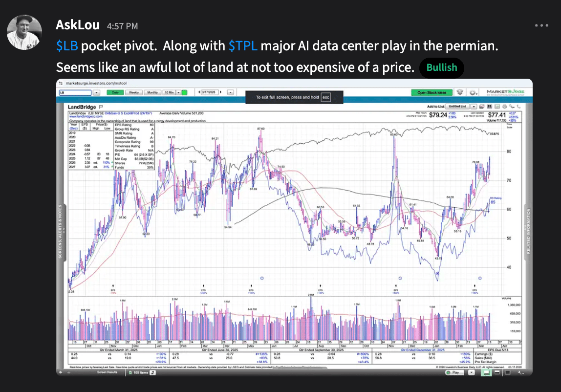Click the grid panel icon in chart toolbar
561x392 pixels.
click(x=490, y=107)
